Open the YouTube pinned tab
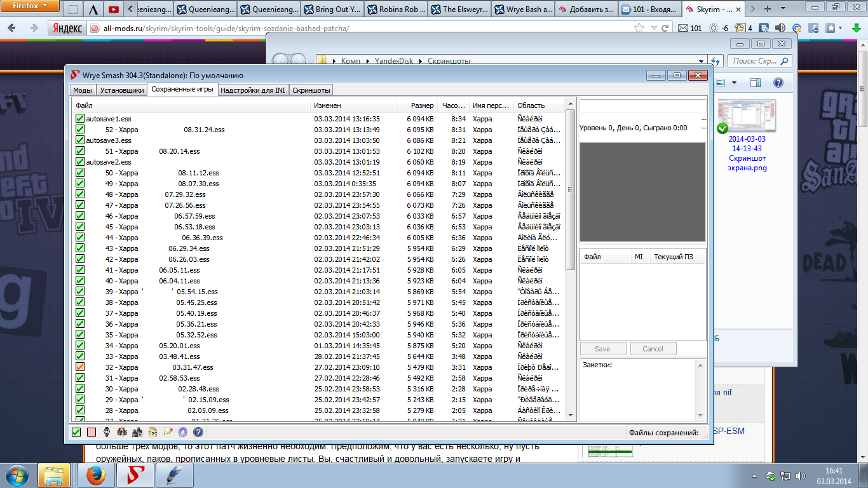This screenshot has height=488, width=868. tap(114, 10)
